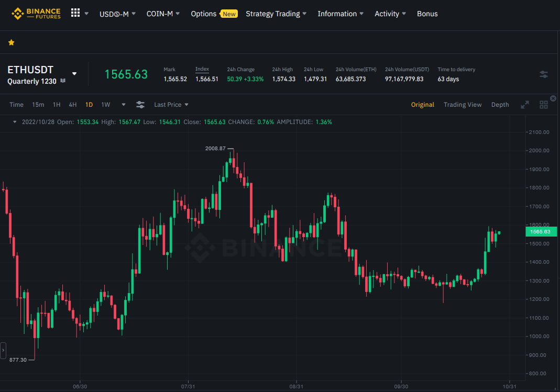This screenshot has width=560, height=392.
Task: Click the 1565.63 current price tag on axis
Action: pos(541,232)
